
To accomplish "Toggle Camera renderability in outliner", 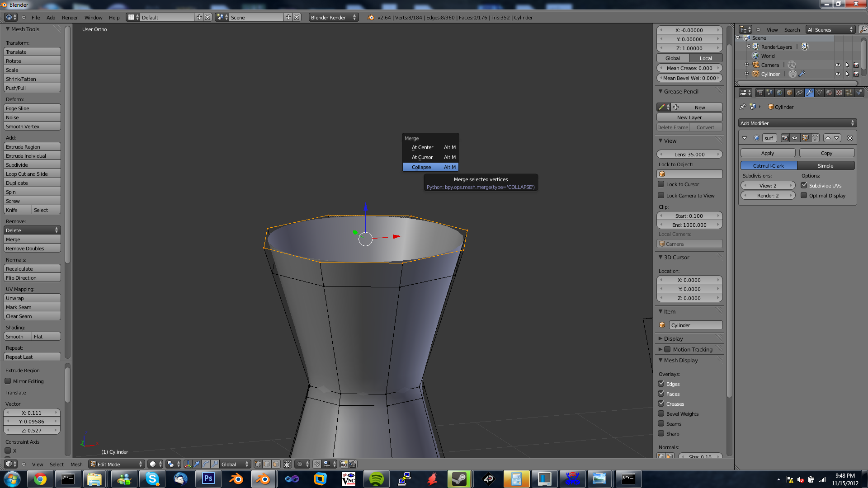I will pyautogui.click(x=856, y=65).
